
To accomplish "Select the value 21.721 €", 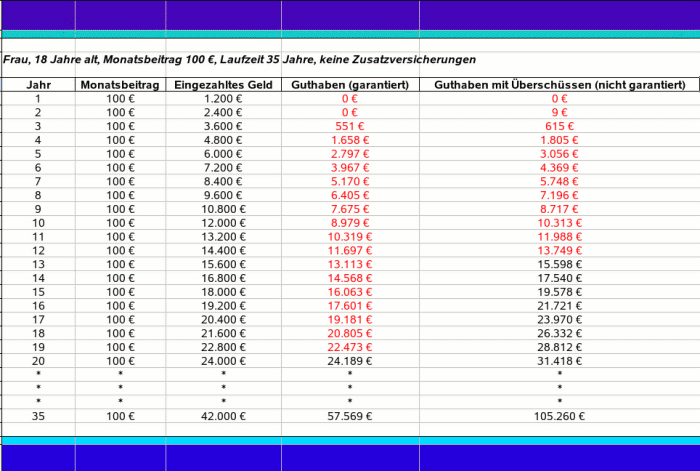I will (x=559, y=306).
